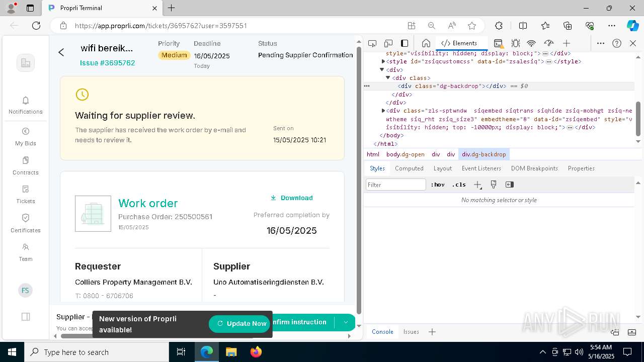Open the Console drawer tab
This screenshot has height=362, width=644.
[382, 332]
